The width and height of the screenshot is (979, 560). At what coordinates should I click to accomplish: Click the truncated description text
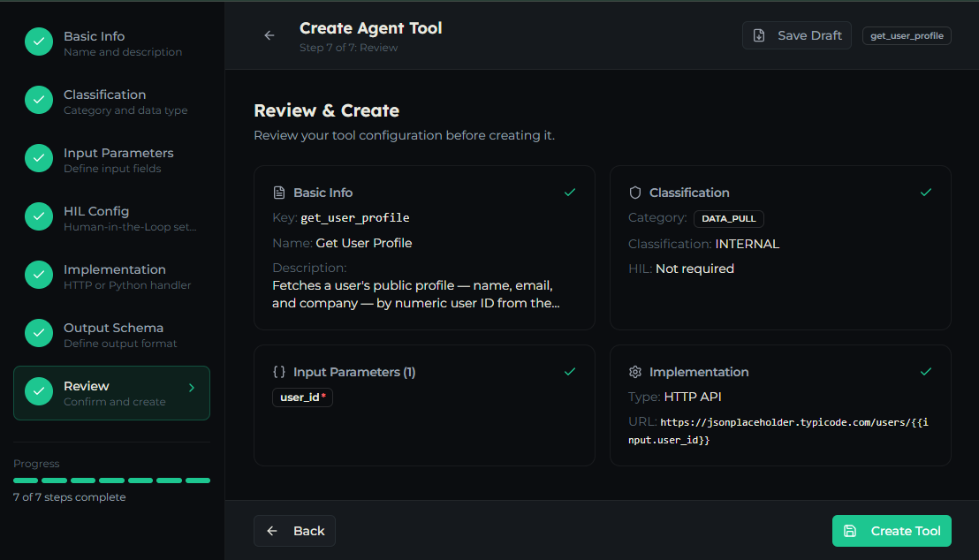[x=416, y=294]
